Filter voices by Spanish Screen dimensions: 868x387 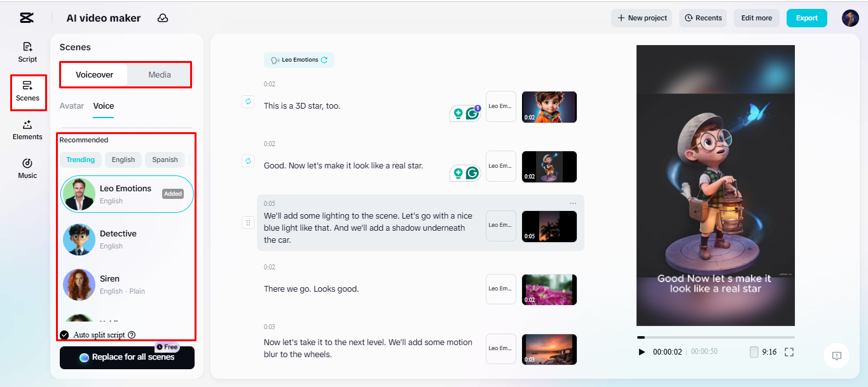(x=164, y=160)
